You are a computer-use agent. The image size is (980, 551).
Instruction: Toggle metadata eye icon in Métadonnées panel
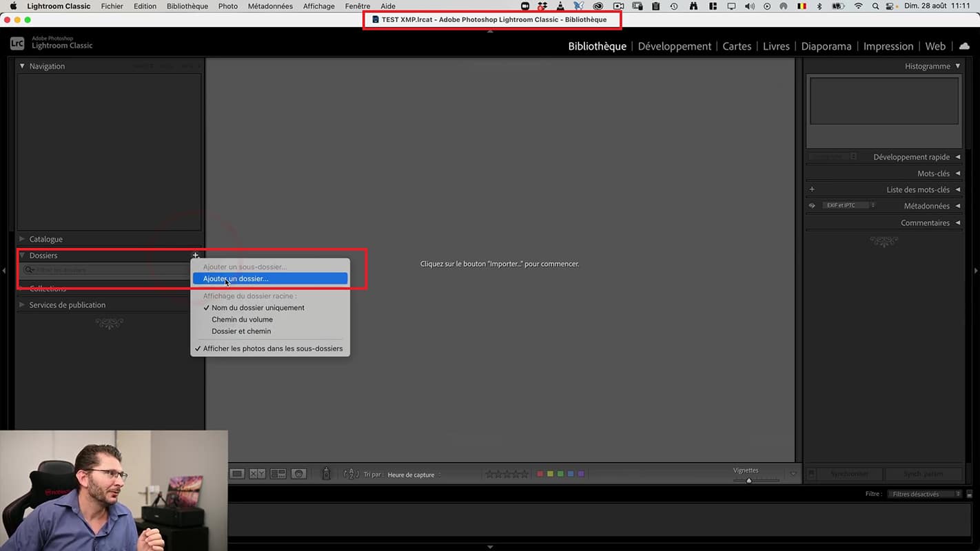(x=812, y=205)
